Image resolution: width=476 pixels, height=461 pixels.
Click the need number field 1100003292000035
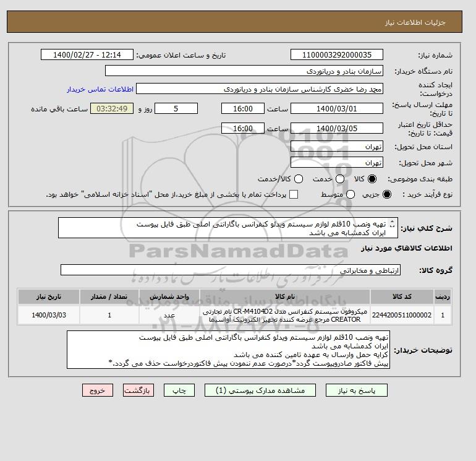tap(337, 54)
